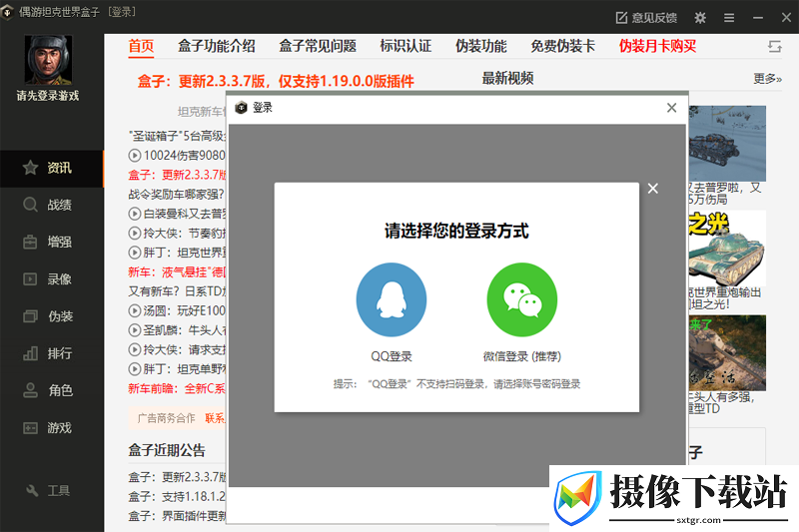Play video item 汤圆: 玩好E100
Viewport: 799px width, 532px height.
177,310
